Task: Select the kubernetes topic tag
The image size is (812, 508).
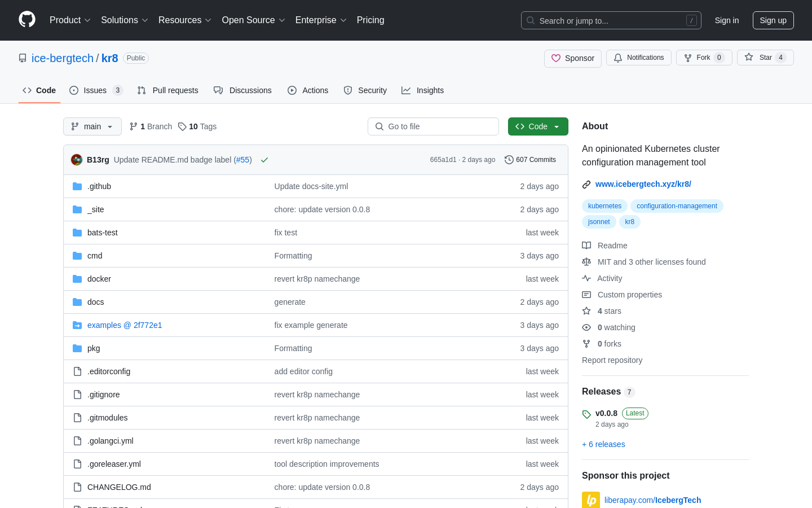Action: click(604, 206)
